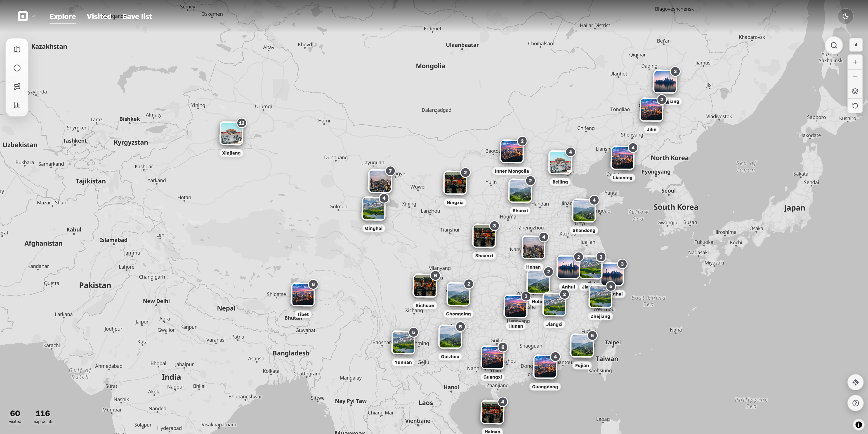Switch to the Save list tab
The width and height of the screenshot is (868, 434).
[137, 17]
